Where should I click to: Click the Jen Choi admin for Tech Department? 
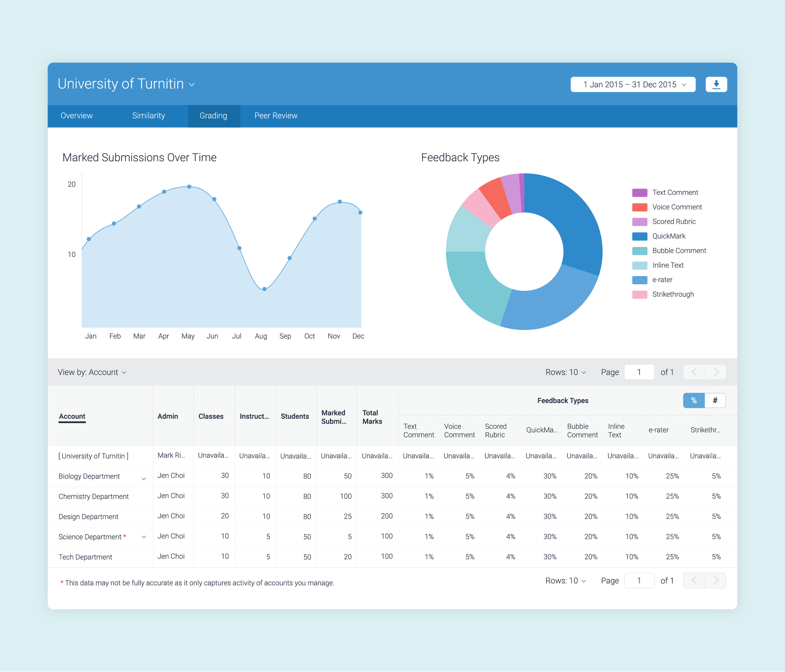pos(171,556)
